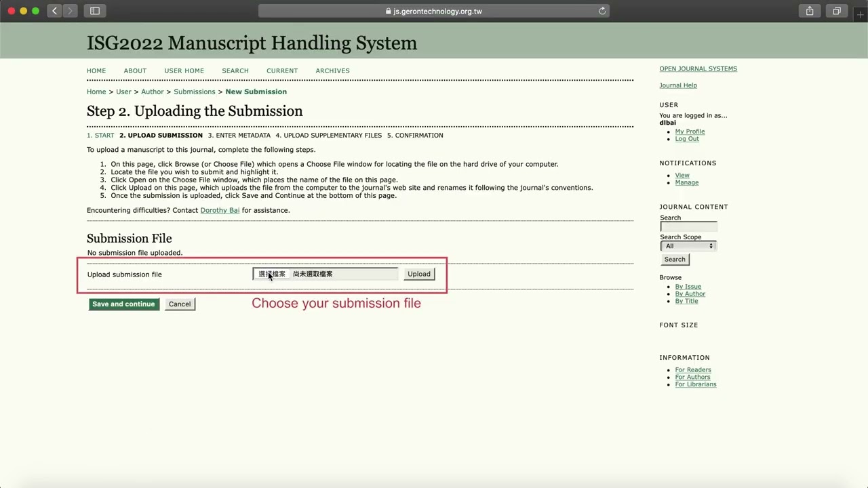Follow the Home breadcrumb link
868x488 pixels.
[96, 91]
